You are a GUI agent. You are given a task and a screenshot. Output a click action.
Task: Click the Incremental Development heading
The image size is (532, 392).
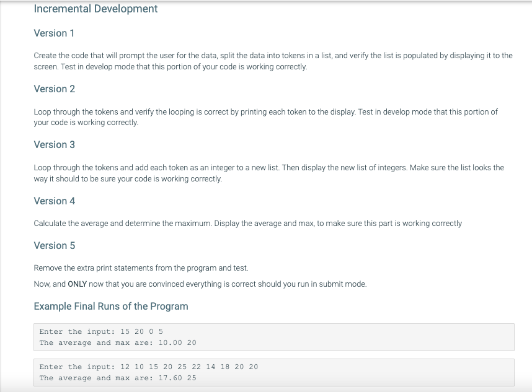pos(96,9)
